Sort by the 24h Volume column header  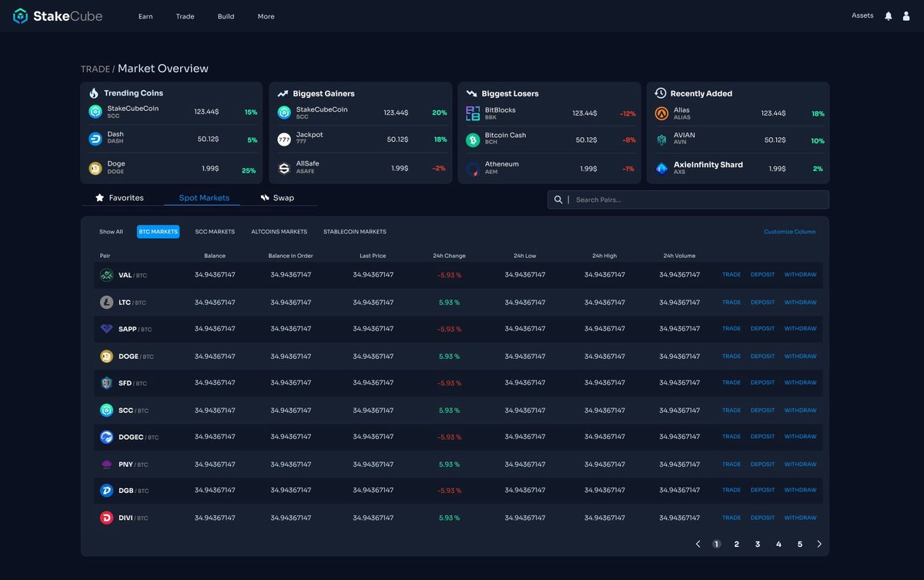point(679,256)
